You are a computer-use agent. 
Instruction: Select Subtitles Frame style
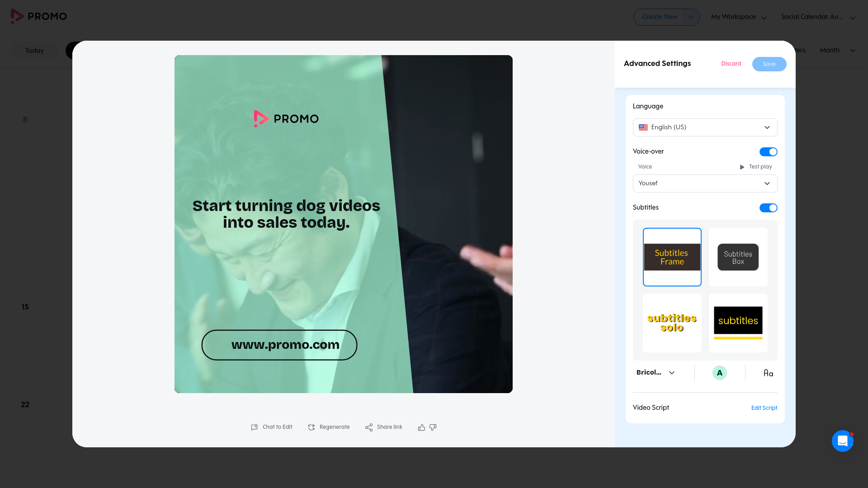click(672, 257)
